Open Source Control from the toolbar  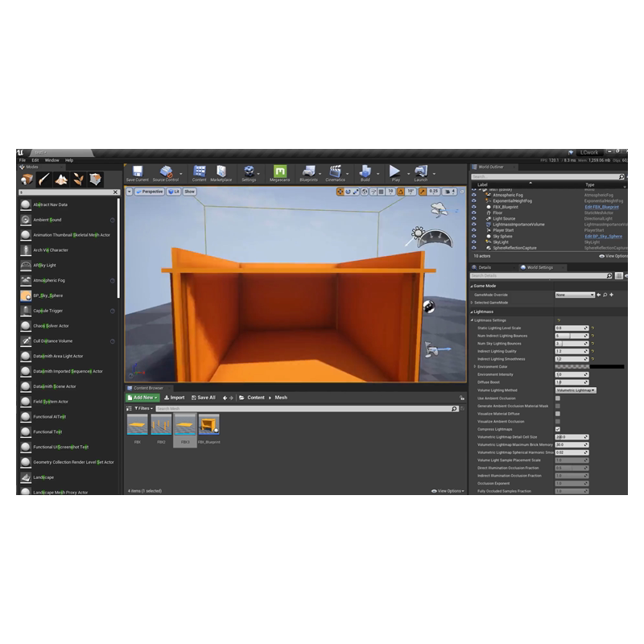(166, 173)
